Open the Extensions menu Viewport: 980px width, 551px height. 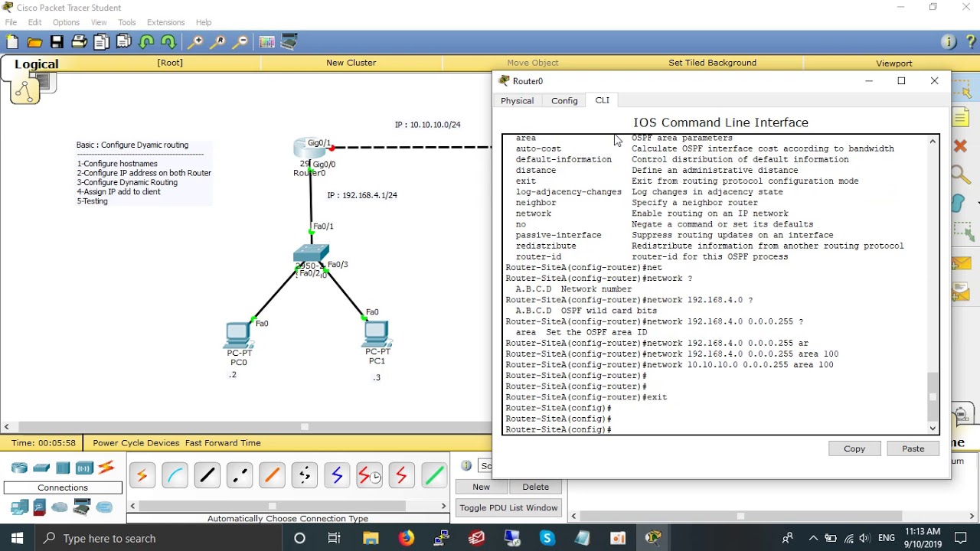(166, 22)
